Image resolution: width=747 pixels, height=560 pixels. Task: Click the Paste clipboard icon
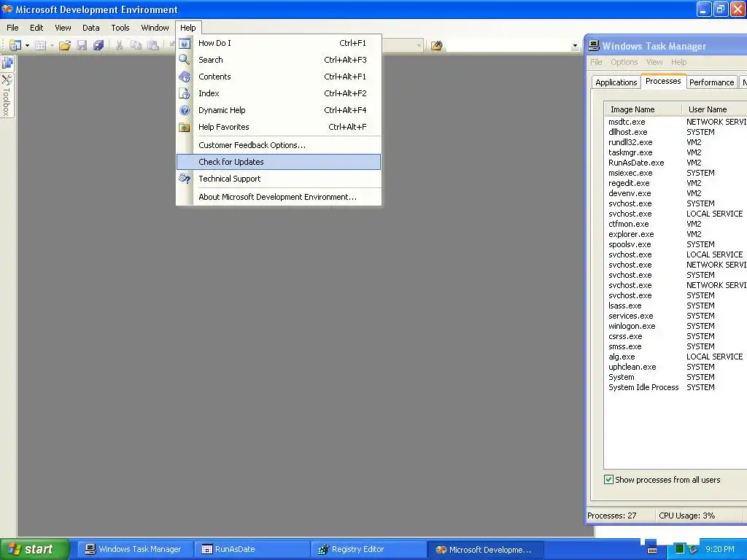coord(153,45)
